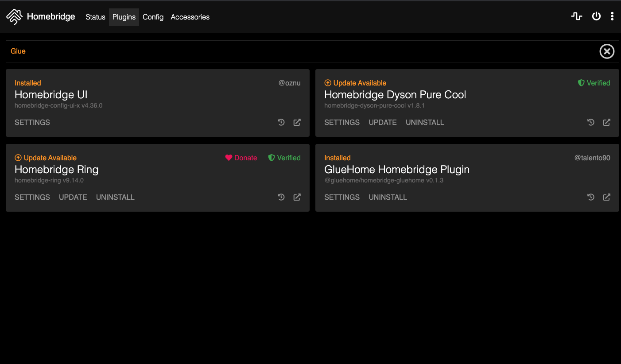The height and width of the screenshot is (364, 621).
Task: Click the @talento90 author label
Action: pos(592,158)
